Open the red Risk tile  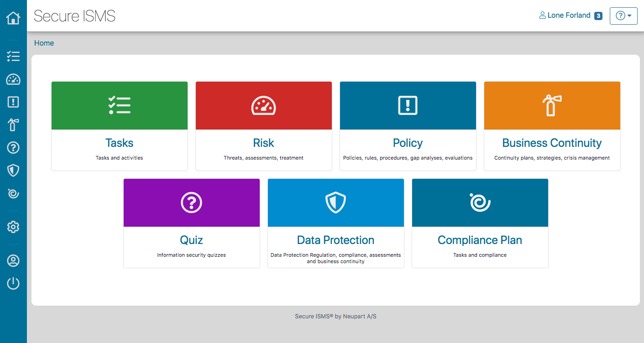tap(264, 126)
